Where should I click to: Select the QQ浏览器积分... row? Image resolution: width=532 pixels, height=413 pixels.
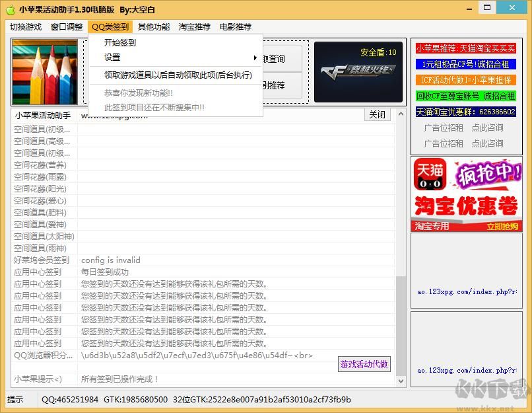click(203, 356)
